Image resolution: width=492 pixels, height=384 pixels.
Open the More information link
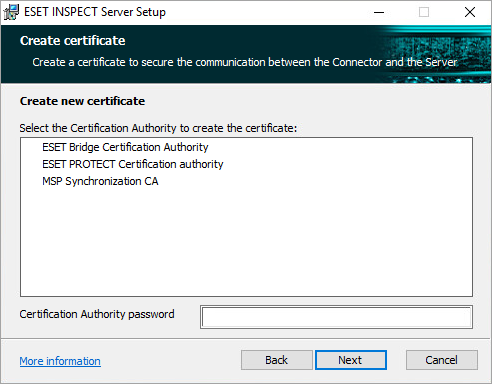pyautogui.click(x=60, y=361)
